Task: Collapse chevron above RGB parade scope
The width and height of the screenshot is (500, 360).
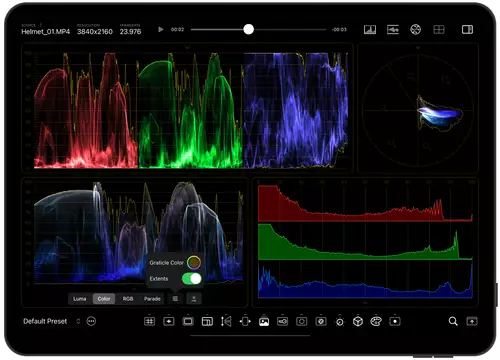Action: pos(187,48)
